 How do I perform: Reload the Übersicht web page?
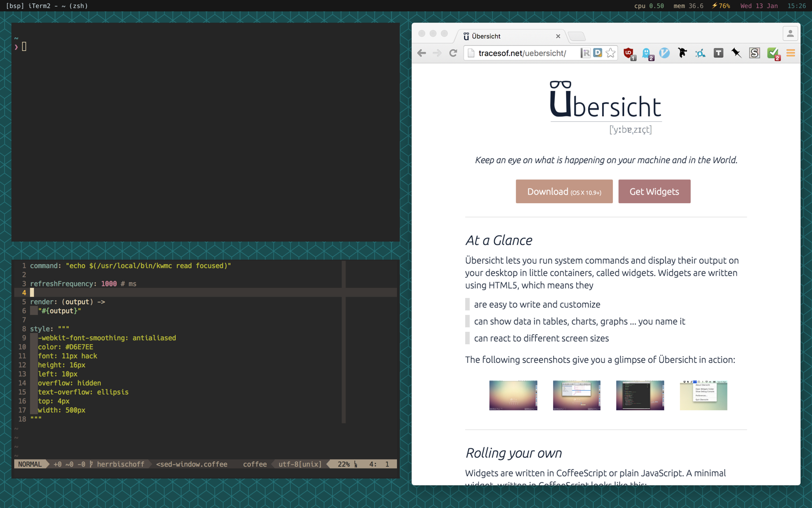tap(453, 53)
